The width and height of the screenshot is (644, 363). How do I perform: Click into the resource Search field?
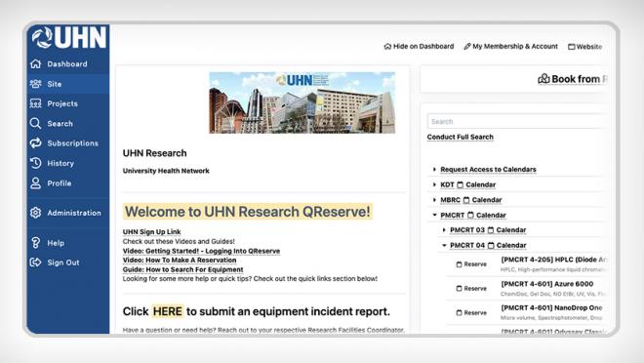(x=517, y=122)
